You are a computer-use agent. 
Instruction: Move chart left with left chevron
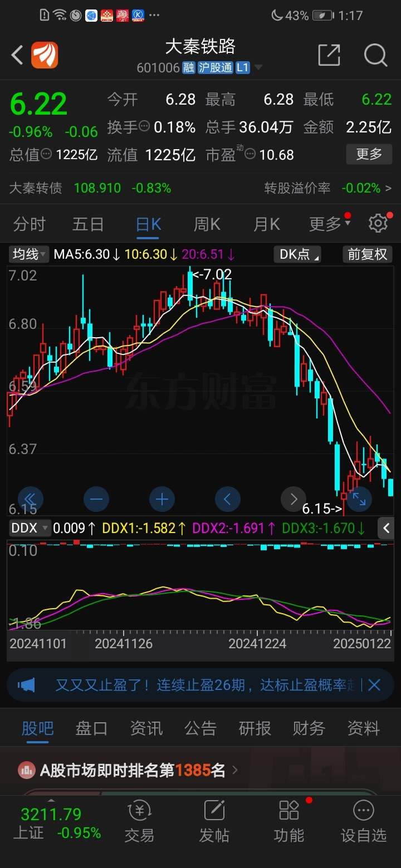point(227,499)
